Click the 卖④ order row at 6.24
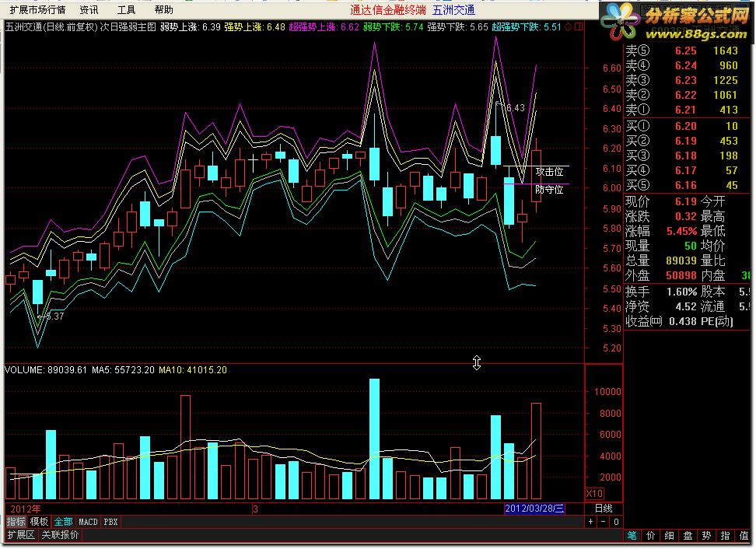This screenshot has height=549, width=756. [682, 65]
